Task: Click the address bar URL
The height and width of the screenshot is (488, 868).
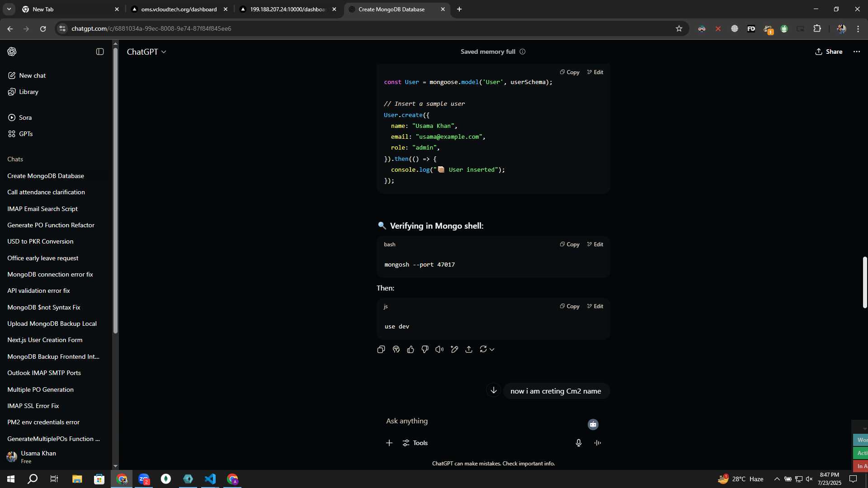Action: [151, 28]
